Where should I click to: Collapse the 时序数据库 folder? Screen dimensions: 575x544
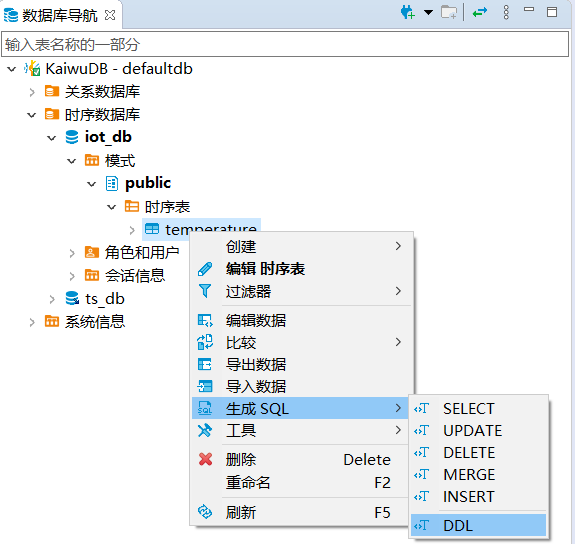point(32,115)
